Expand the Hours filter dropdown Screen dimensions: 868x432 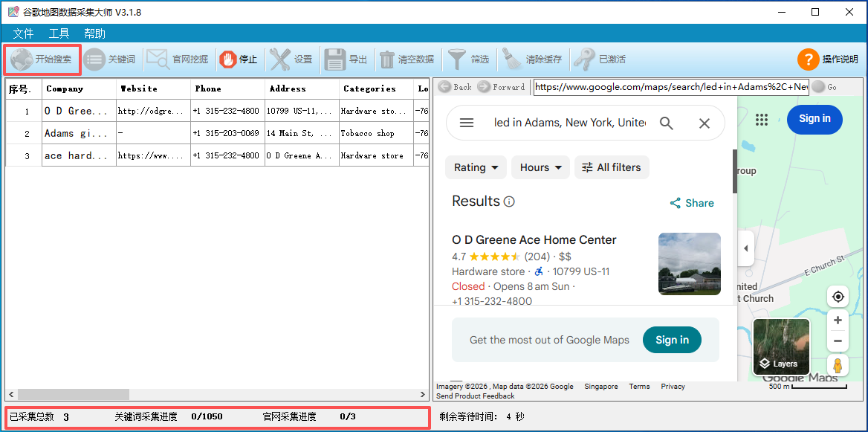(x=540, y=167)
